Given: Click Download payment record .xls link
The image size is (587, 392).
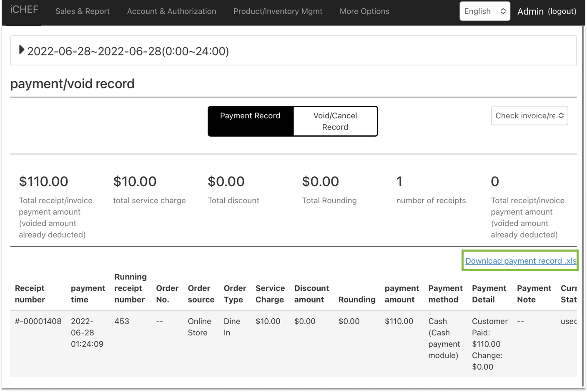Looking at the screenshot, I should tap(520, 261).
